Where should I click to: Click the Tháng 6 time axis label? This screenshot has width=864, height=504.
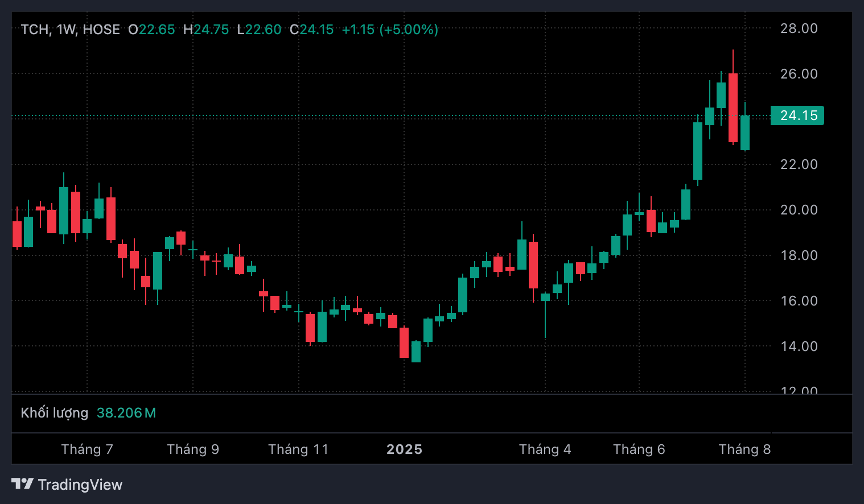point(639,449)
